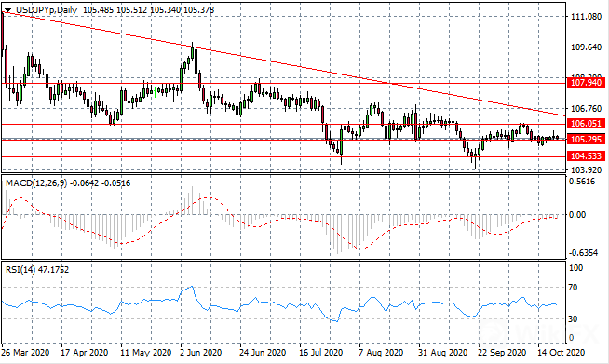Click the 17 Apr 2020 date label
This screenshot has height=364, width=609.
tap(85, 353)
